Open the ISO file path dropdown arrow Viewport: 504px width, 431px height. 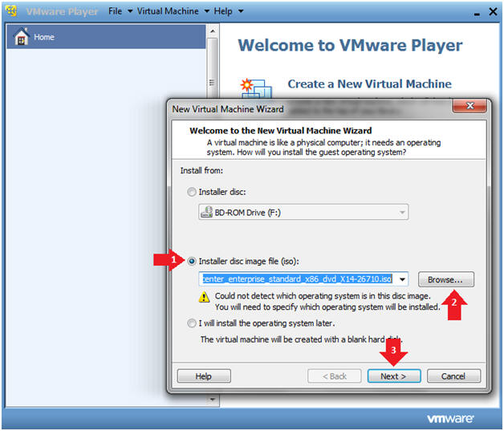402,279
